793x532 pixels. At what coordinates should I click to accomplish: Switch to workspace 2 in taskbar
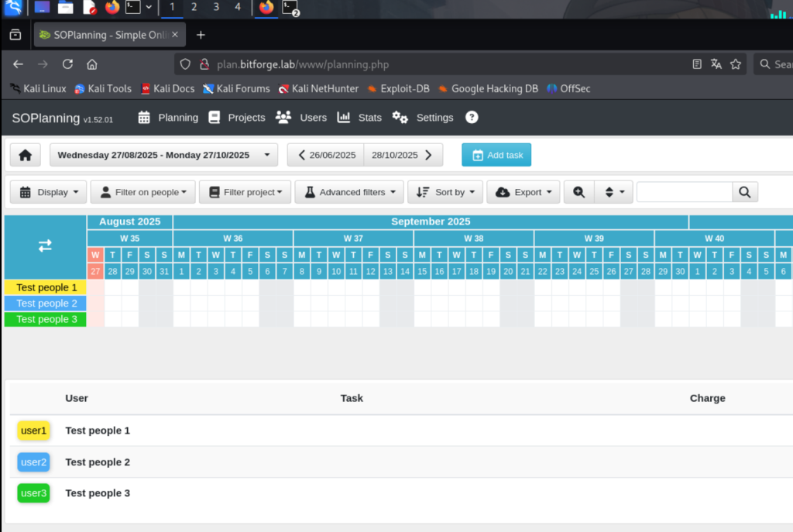194,8
